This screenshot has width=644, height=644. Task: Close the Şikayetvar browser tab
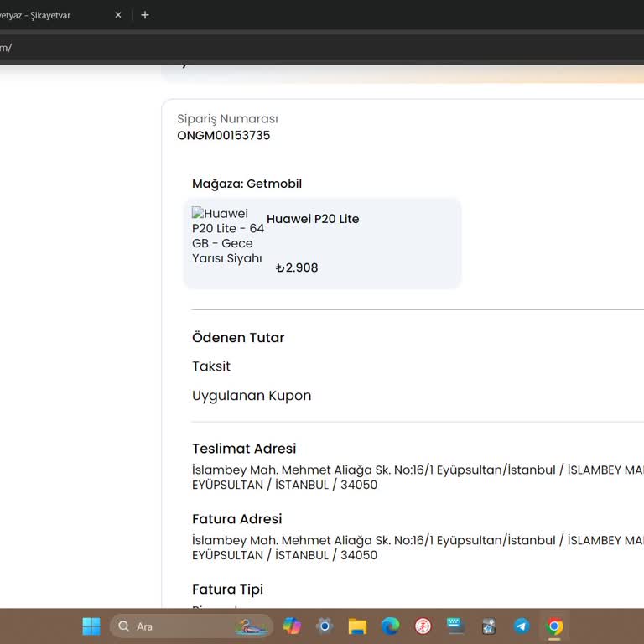[x=118, y=15]
